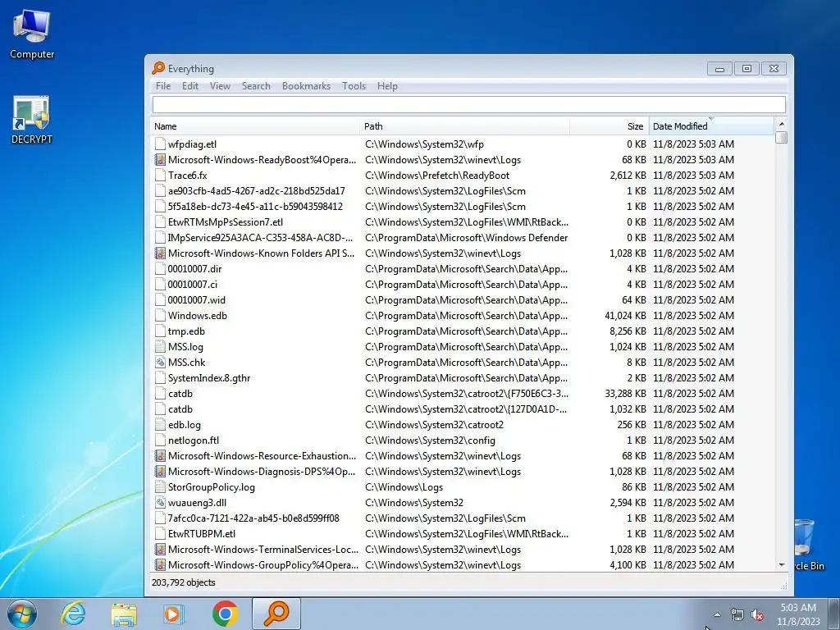Click the muted volume tray icon
Screen dimensions: 840x630
click(757, 615)
